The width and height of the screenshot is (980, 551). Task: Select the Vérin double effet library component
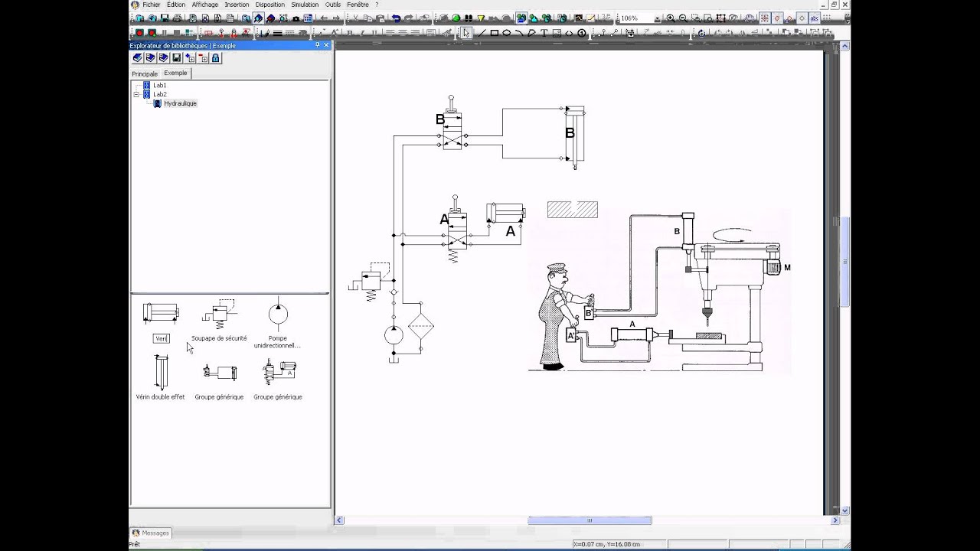pos(160,378)
